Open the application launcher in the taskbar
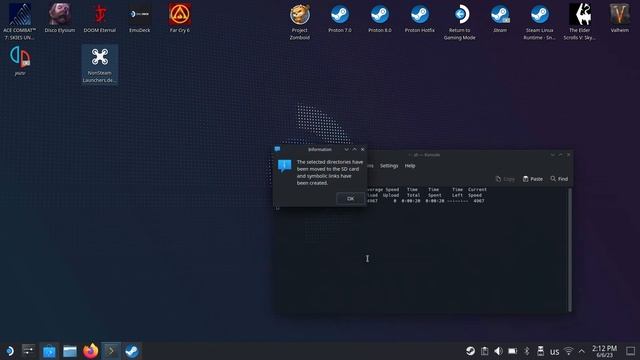Viewport: 640px width, 360px height. point(10,351)
